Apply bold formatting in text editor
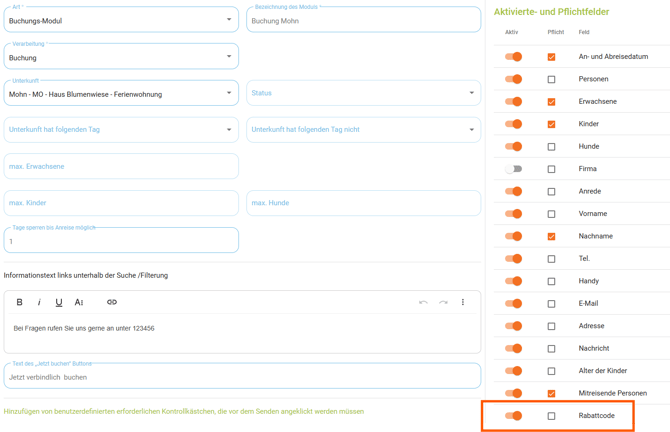 pyautogui.click(x=19, y=302)
